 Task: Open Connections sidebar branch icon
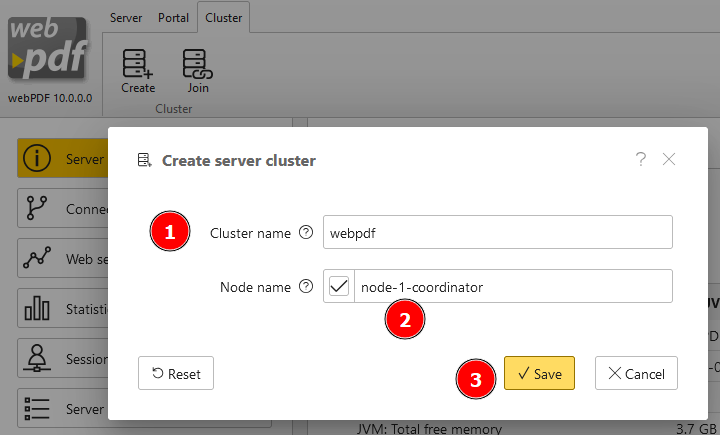point(37,208)
